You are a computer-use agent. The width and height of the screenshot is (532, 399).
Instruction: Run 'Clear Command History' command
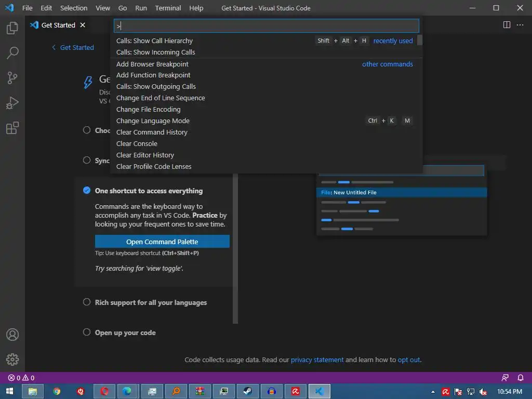(x=267, y=132)
